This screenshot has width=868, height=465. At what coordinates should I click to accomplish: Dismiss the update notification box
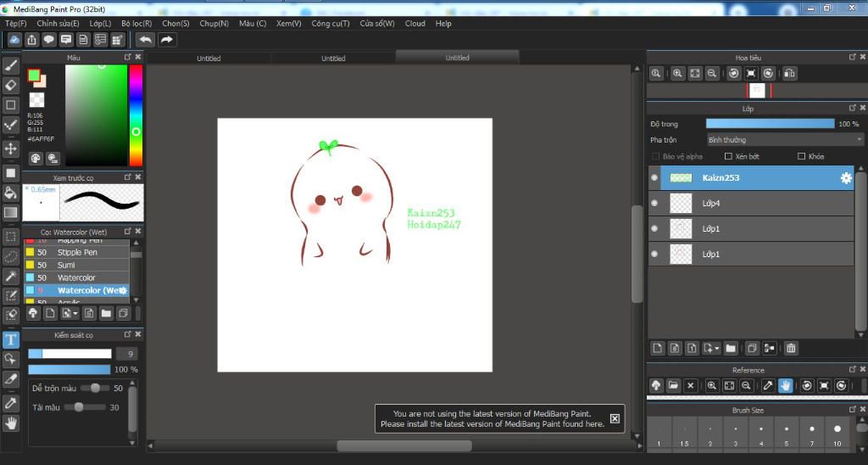click(615, 418)
